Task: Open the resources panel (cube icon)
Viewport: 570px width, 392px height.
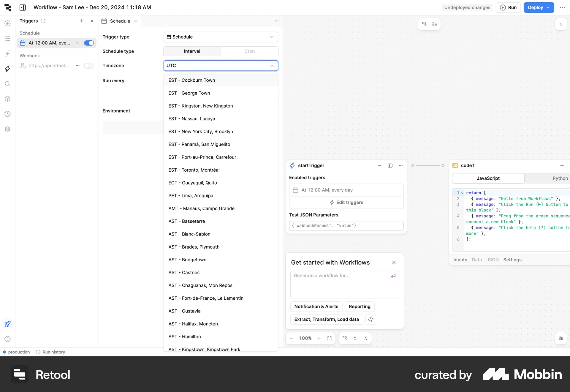Action: point(7,99)
